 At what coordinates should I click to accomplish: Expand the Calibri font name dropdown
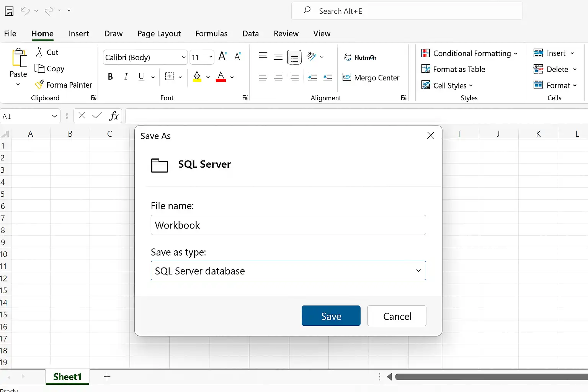point(183,57)
